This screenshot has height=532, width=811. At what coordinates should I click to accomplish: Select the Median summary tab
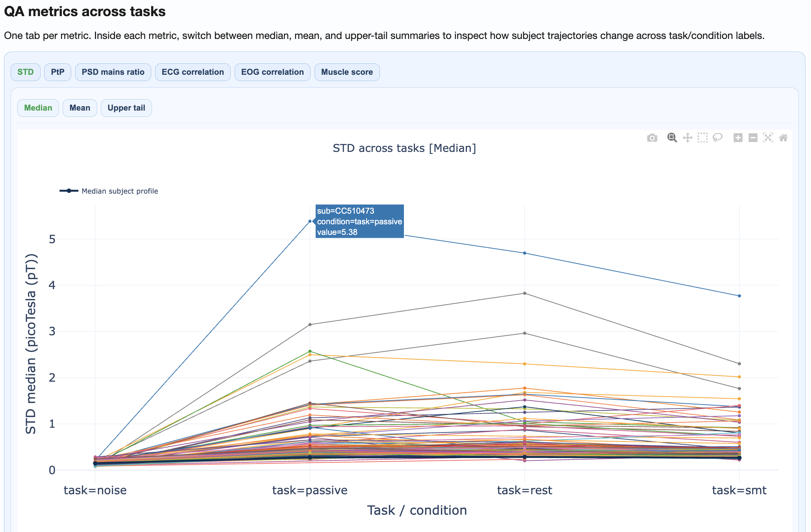pyautogui.click(x=38, y=108)
